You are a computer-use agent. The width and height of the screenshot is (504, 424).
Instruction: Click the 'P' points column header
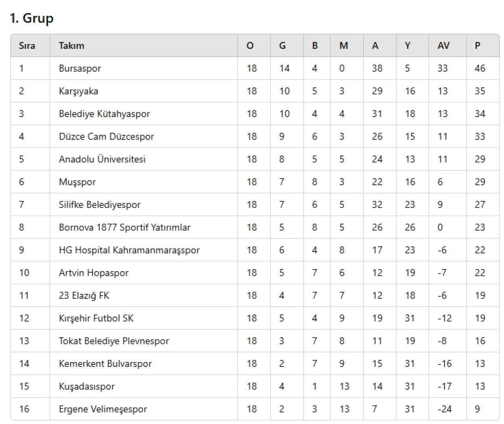pos(478,46)
